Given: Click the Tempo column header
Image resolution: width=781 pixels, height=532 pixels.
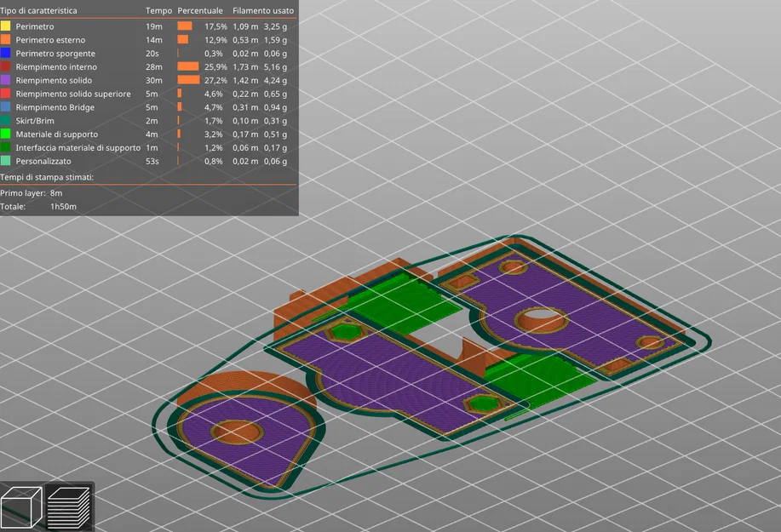Looking at the screenshot, I should 158,10.
